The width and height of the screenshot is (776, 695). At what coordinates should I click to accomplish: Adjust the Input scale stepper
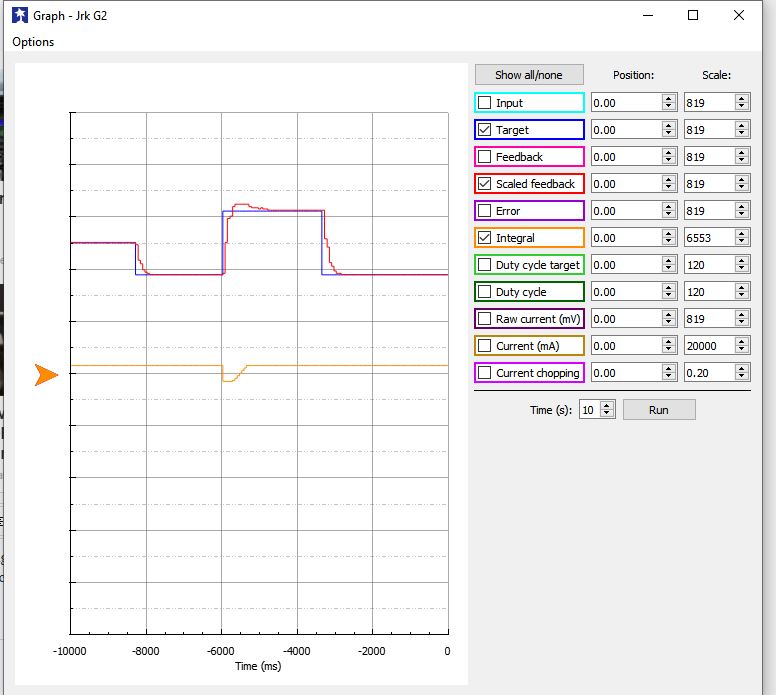coord(741,102)
